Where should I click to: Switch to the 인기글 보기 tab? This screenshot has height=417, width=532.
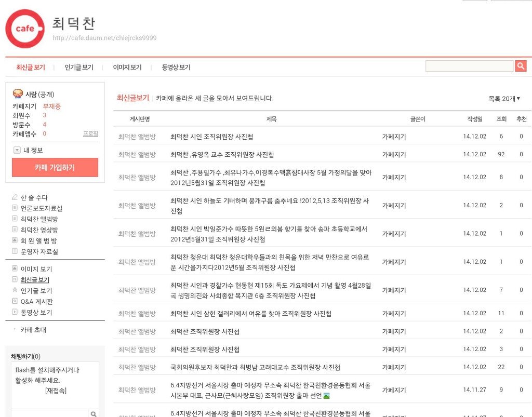[79, 68]
